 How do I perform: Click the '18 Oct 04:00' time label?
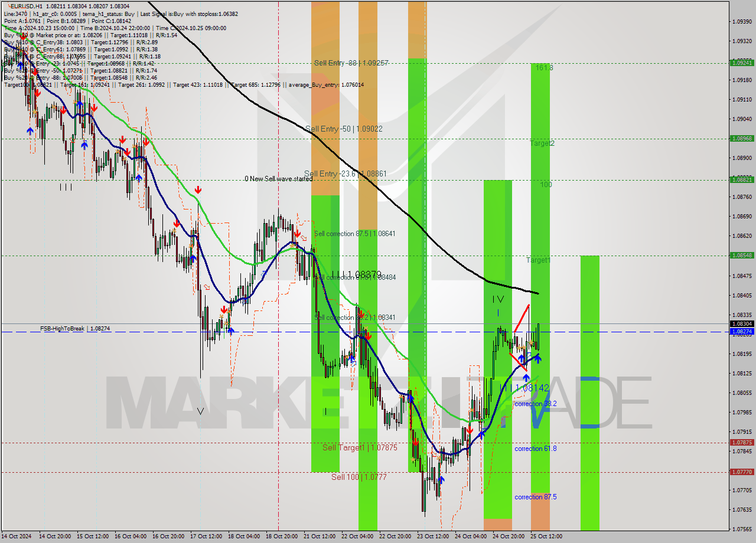pyautogui.click(x=243, y=537)
